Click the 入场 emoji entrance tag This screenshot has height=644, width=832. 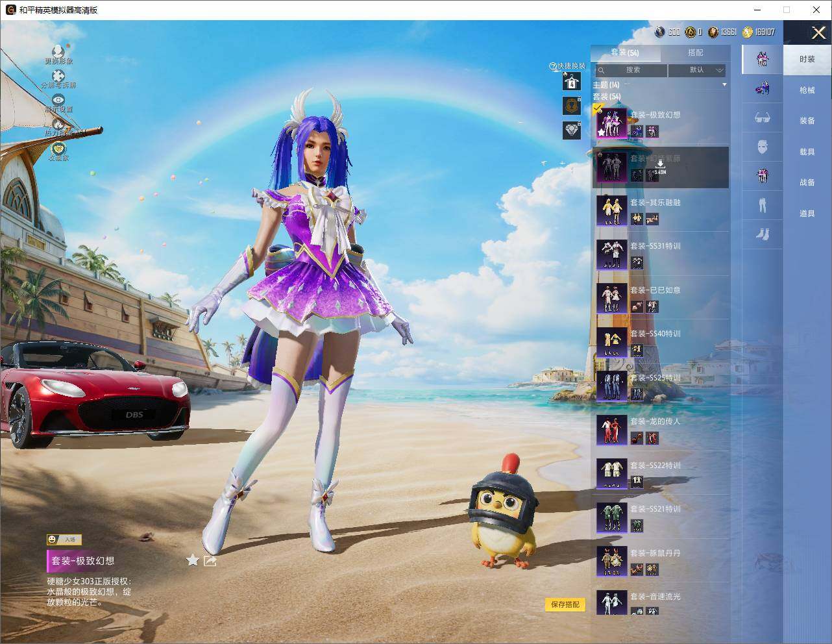64,539
